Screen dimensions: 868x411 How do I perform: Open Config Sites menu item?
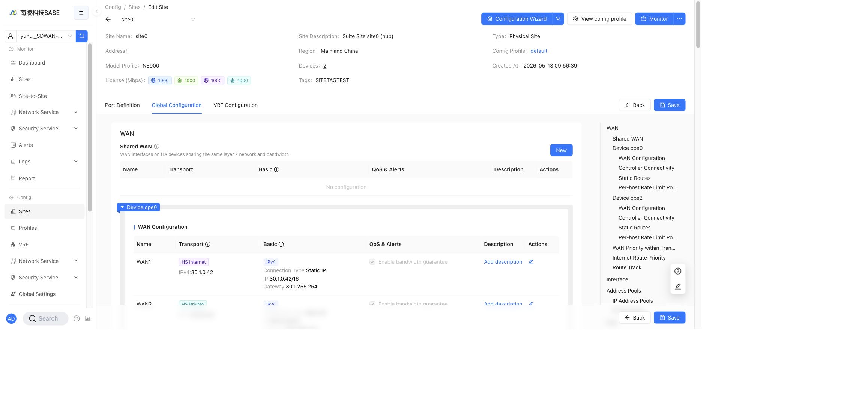[45, 211]
